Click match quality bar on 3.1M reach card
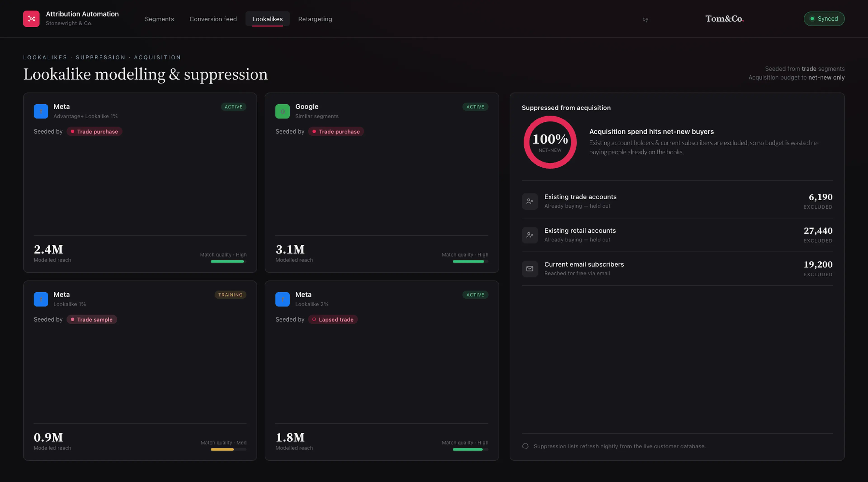The image size is (868, 482). point(470,261)
